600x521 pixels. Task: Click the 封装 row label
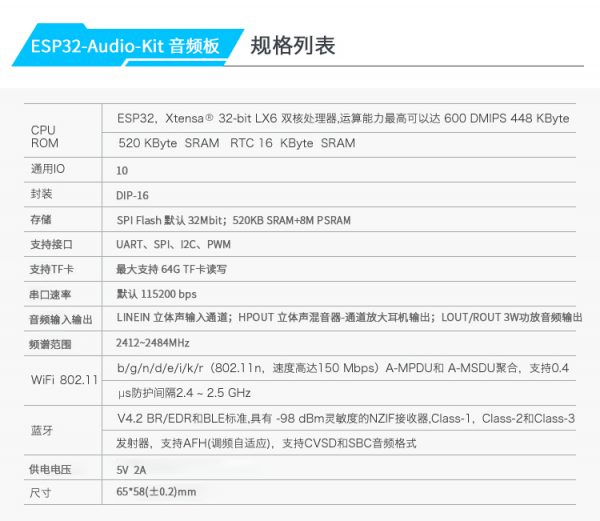41,195
